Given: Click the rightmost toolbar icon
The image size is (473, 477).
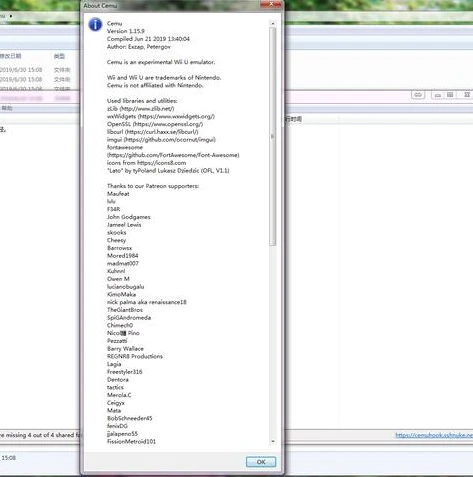Looking at the screenshot, I should 467,95.
